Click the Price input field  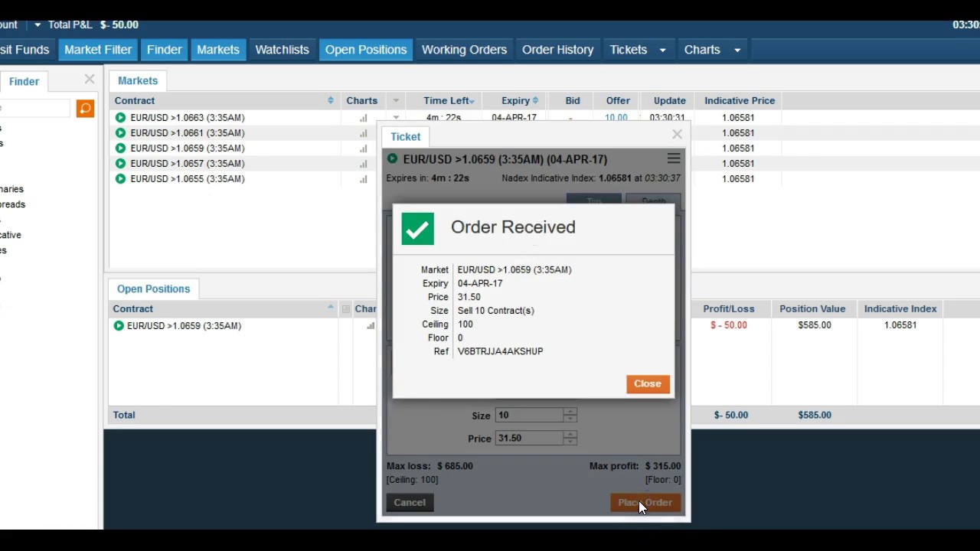coord(529,438)
